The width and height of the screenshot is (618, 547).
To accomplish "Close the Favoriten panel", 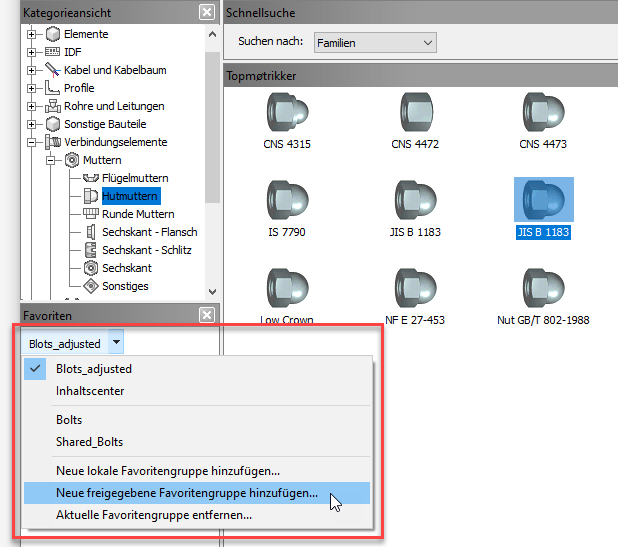I will tap(207, 315).
